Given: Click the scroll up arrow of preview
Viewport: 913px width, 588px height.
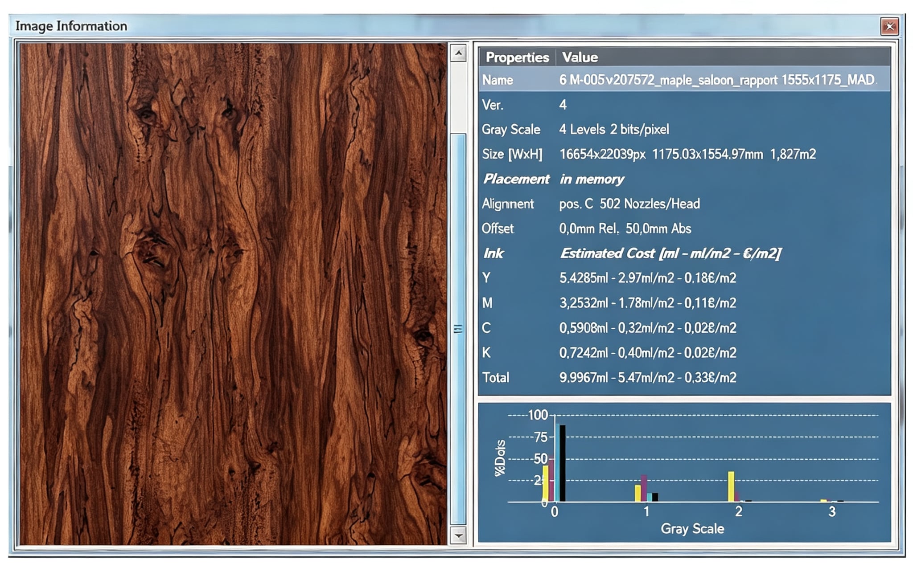Looking at the screenshot, I should click(x=458, y=53).
